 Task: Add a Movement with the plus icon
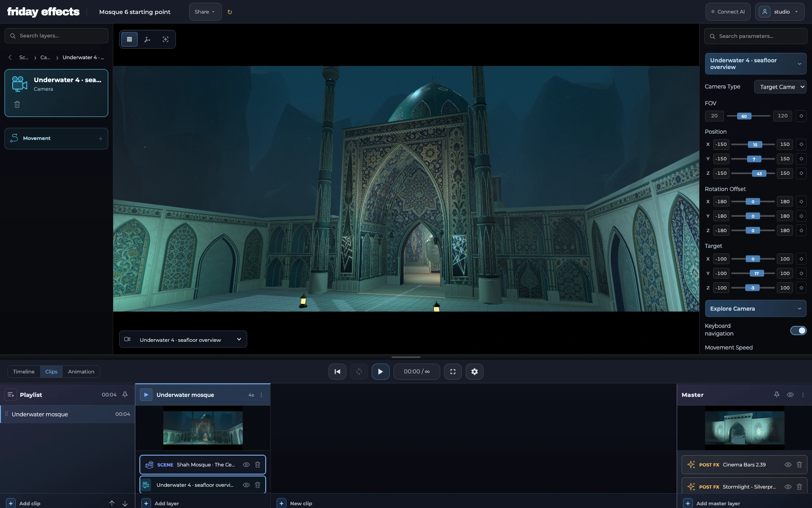pos(101,139)
